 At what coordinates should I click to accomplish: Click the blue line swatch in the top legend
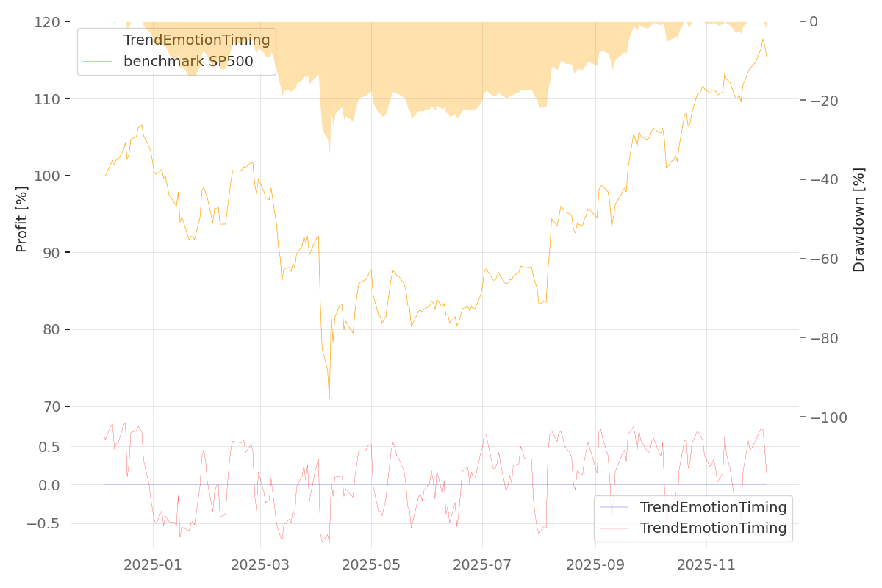[x=98, y=40]
